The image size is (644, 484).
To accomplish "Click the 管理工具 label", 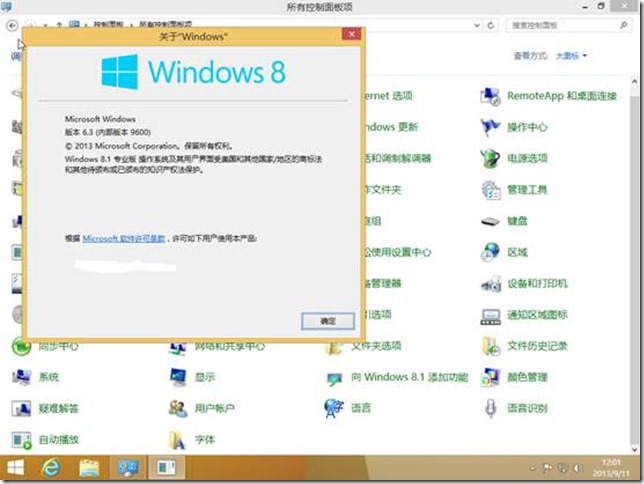I will (x=527, y=190).
